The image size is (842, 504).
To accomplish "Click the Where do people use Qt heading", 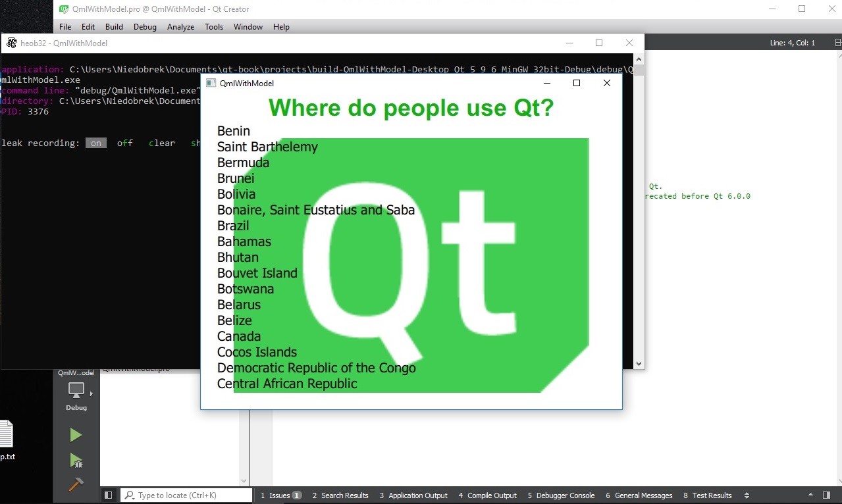I will pyautogui.click(x=411, y=107).
